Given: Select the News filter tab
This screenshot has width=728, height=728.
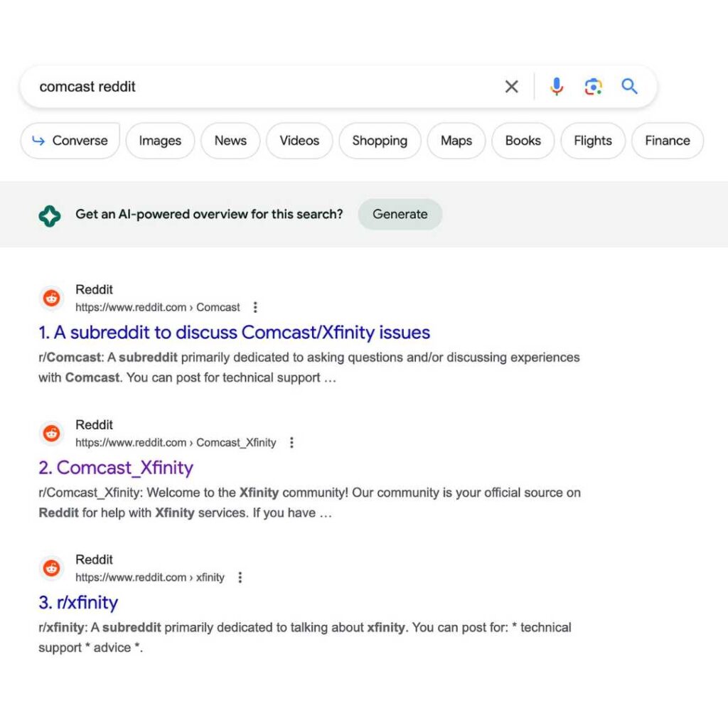Looking at the screenshot, I should click(x=230, y=141).
